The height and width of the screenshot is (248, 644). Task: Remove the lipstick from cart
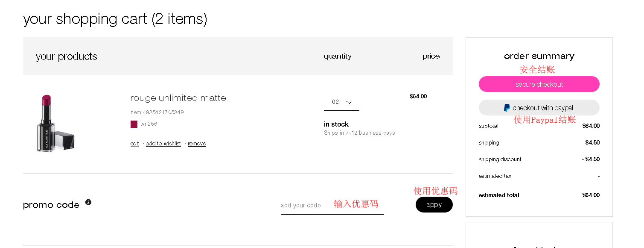(197, 144)
